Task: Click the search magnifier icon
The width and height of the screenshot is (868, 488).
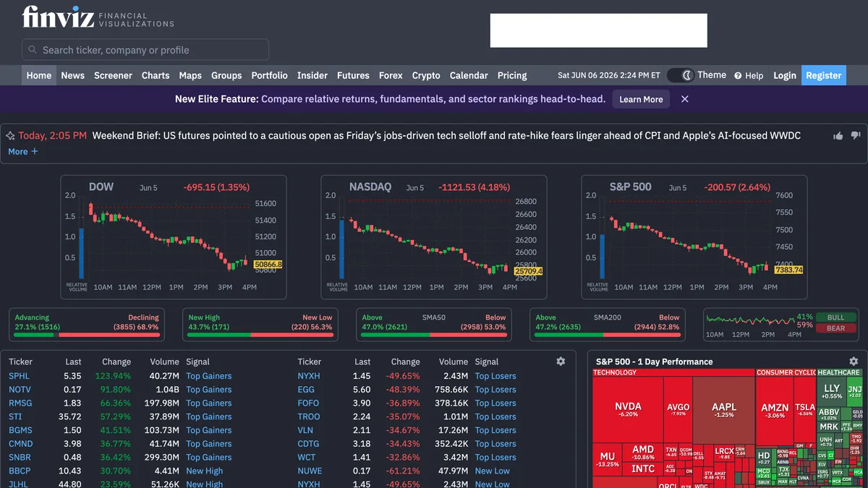Action: pyautogui.click(x=33, y=50)
